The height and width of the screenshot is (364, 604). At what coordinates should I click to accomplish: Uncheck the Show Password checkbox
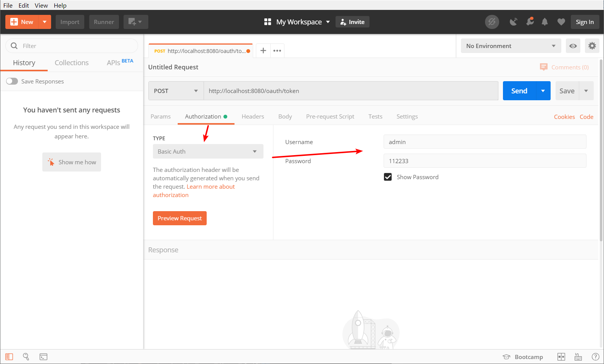[x=388, y=177]
